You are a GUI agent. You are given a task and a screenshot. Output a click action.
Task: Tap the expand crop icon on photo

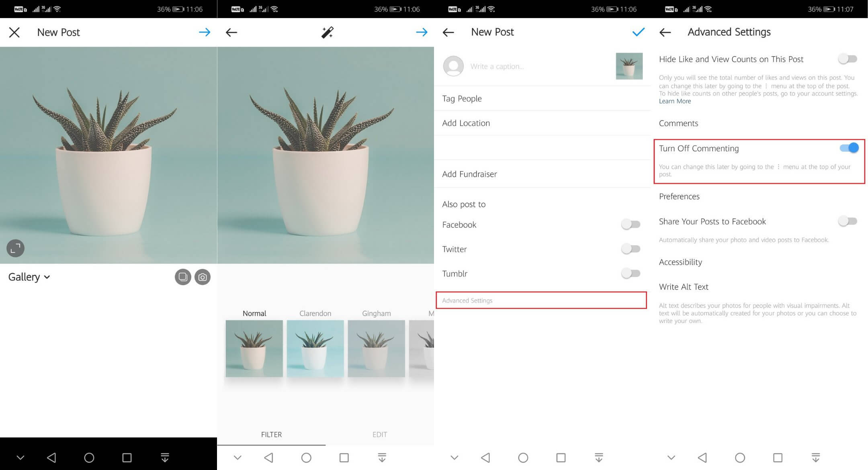[15, 248]
